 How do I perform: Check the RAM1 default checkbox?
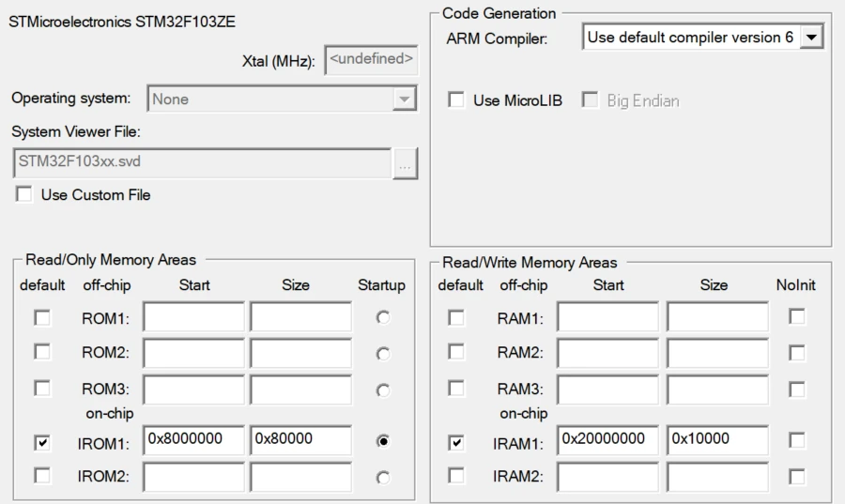pos(456,317)
